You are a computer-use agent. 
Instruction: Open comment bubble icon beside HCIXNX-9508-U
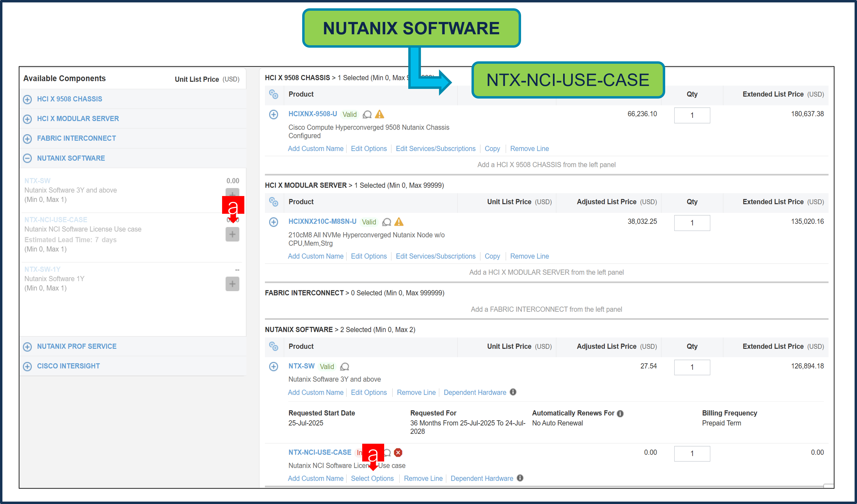click(367, 115)
